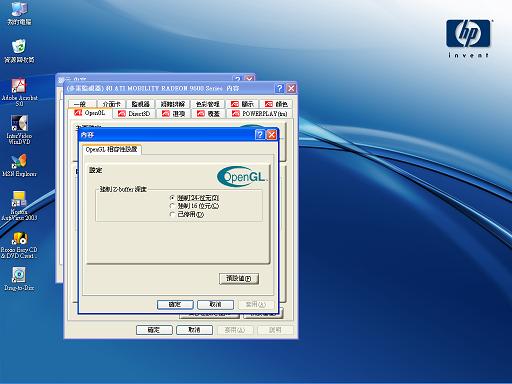Open the My Computer (我的電腦) desktop icon

(x=19, y=13)
